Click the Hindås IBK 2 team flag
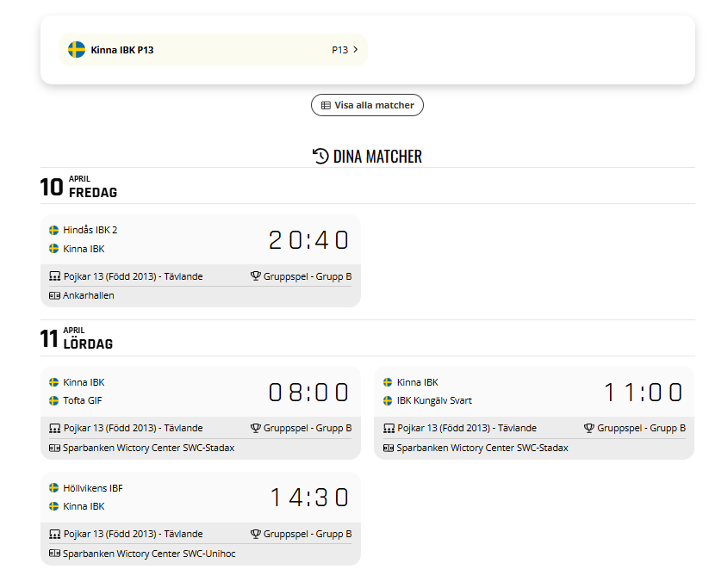709x588 pixels. point(53,230)
